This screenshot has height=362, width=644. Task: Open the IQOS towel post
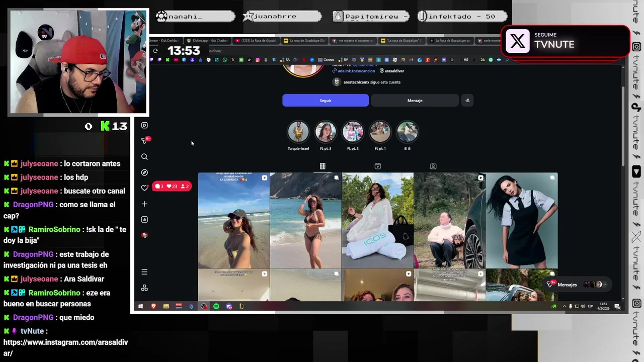coord(377,220)
